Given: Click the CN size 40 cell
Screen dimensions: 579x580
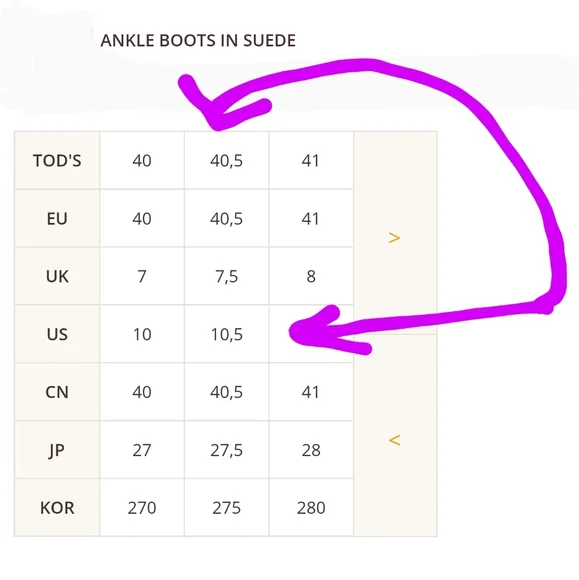Looking at the screenshot, I should 142,392.
